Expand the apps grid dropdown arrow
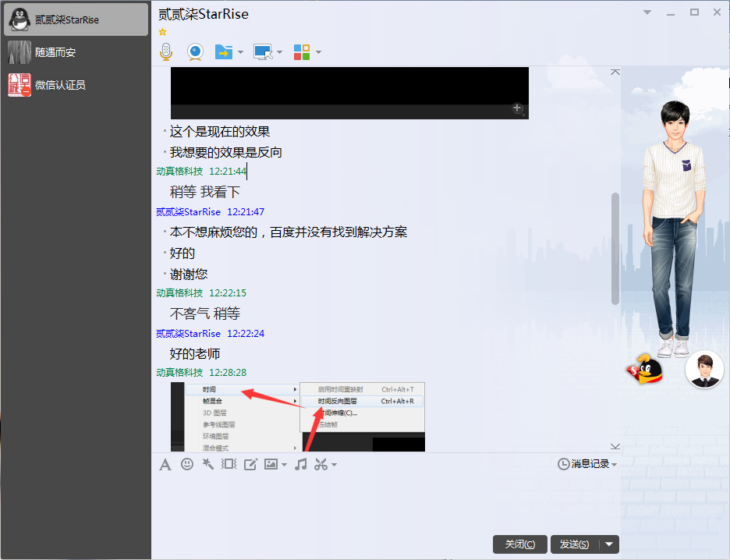730x560 pixels. pos(318,52)
